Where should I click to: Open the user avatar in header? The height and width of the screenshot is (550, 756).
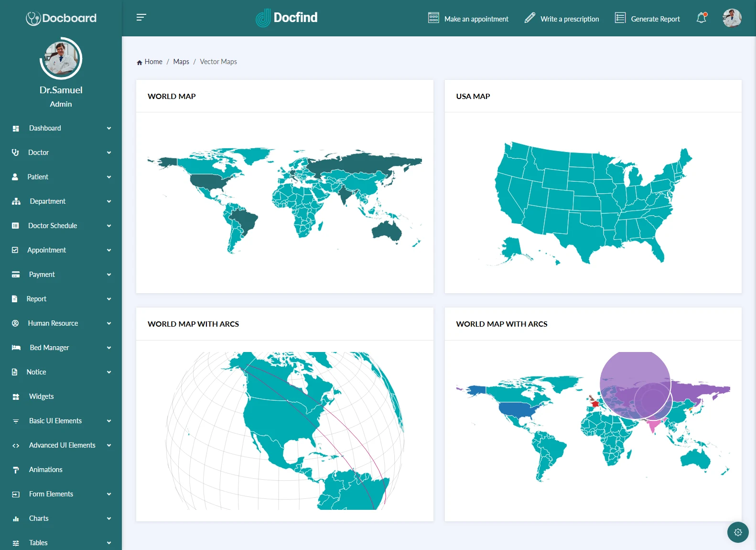pyautogui.click(x=732, y=18)
